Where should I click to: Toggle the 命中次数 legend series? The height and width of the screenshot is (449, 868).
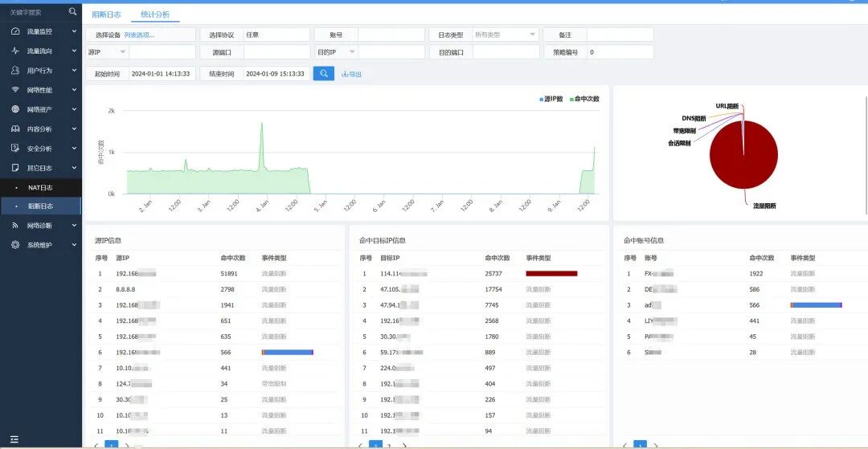584,99
